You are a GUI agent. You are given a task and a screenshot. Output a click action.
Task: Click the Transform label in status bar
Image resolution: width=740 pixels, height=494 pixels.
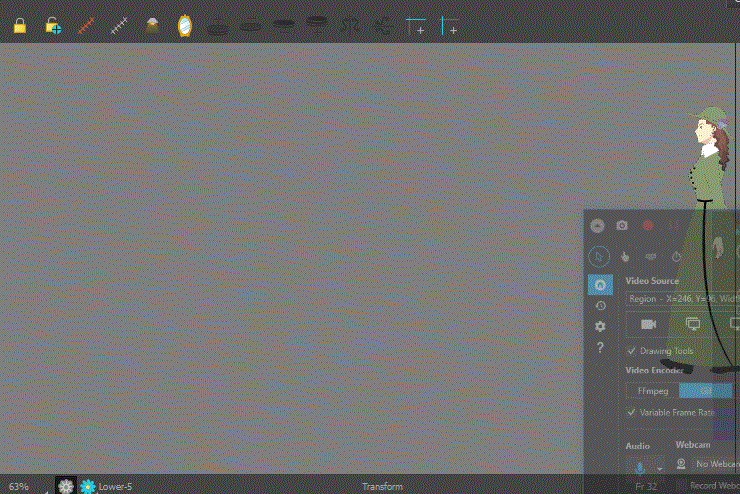pyautogui.click(x=382, y=486)
